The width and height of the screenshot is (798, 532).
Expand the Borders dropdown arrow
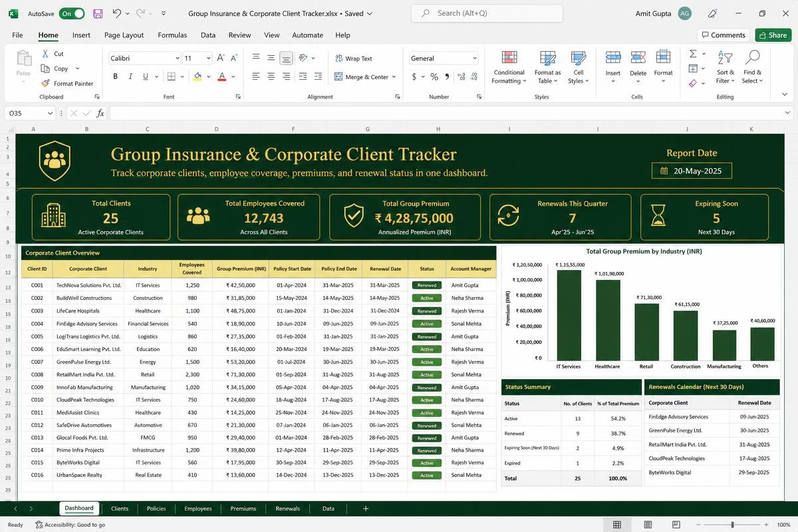pos(183,77)
